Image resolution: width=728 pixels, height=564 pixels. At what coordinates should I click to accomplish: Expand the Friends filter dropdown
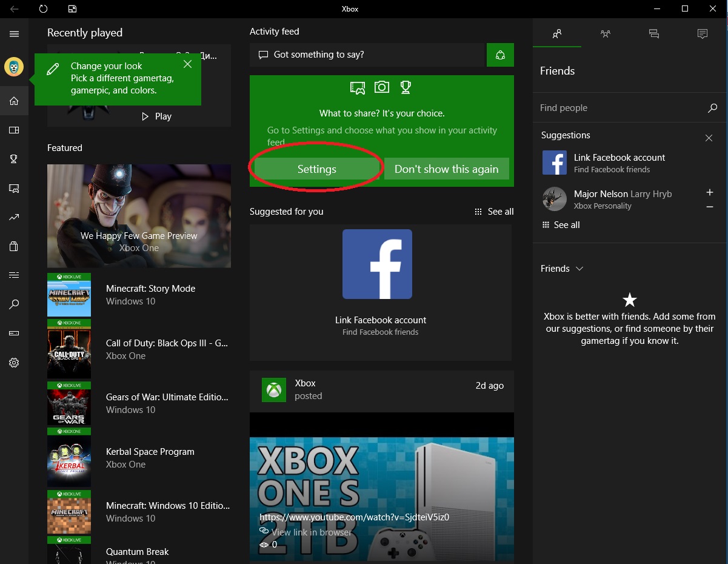click(x=562, y=269)
